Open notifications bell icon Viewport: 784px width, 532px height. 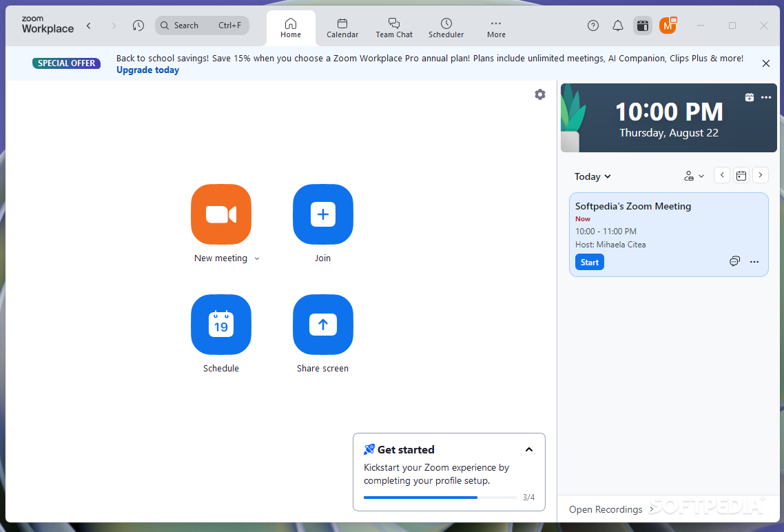tap(618, 25)
